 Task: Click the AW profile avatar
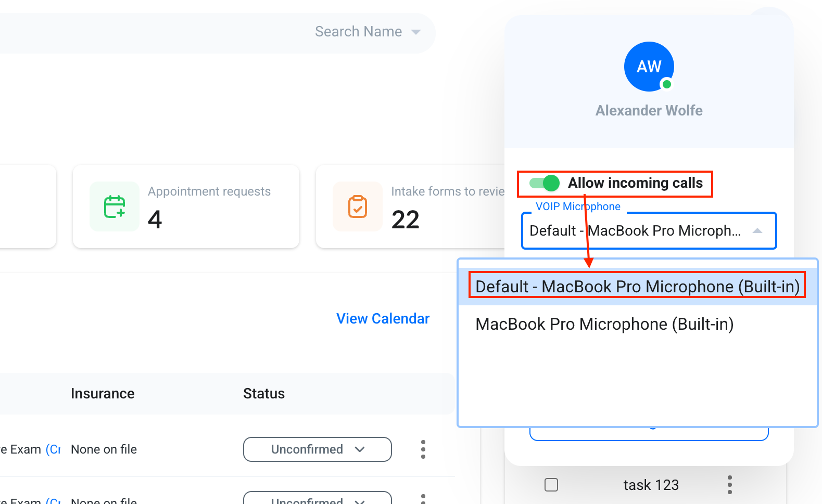click(649, 67)
